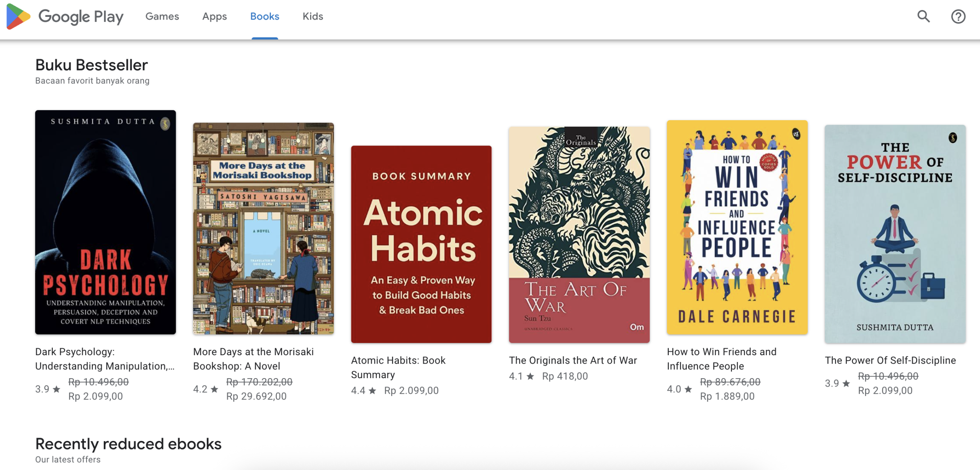
Task: Click The Originals the Art of War title
Action: pos(573,360)
